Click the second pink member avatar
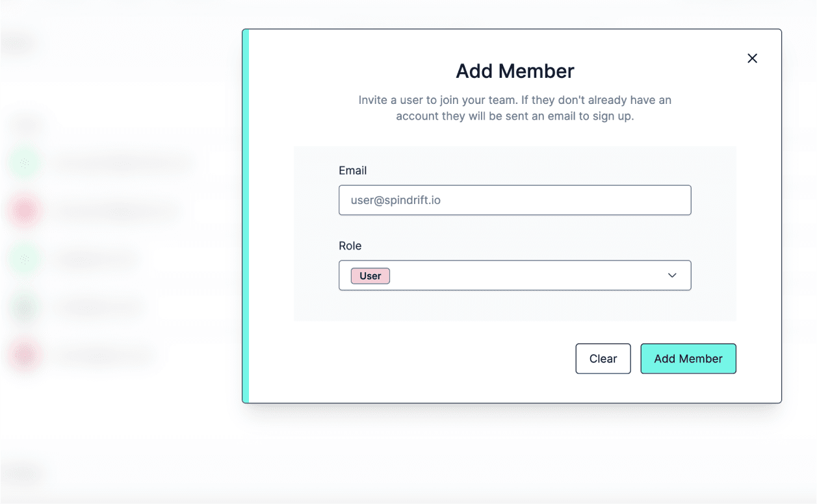The image size is (817, 504). click(24, 210)
